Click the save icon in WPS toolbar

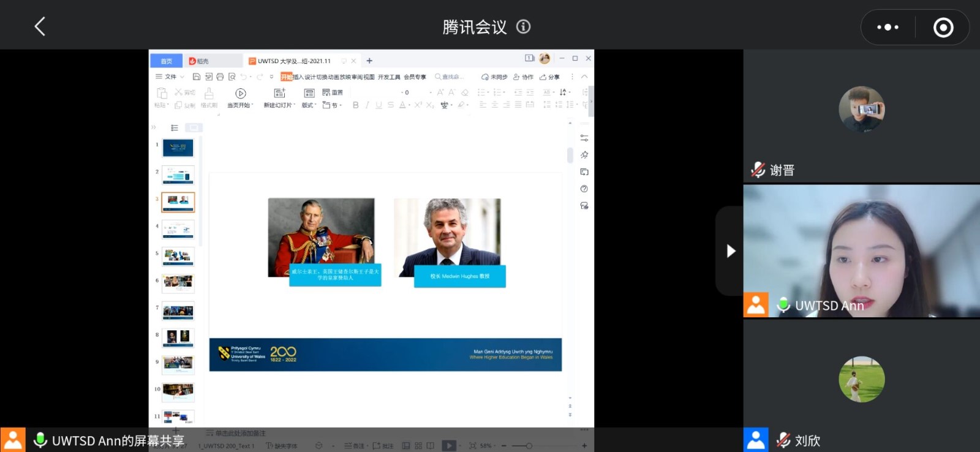pyautogui.click(x=197, y=77)
